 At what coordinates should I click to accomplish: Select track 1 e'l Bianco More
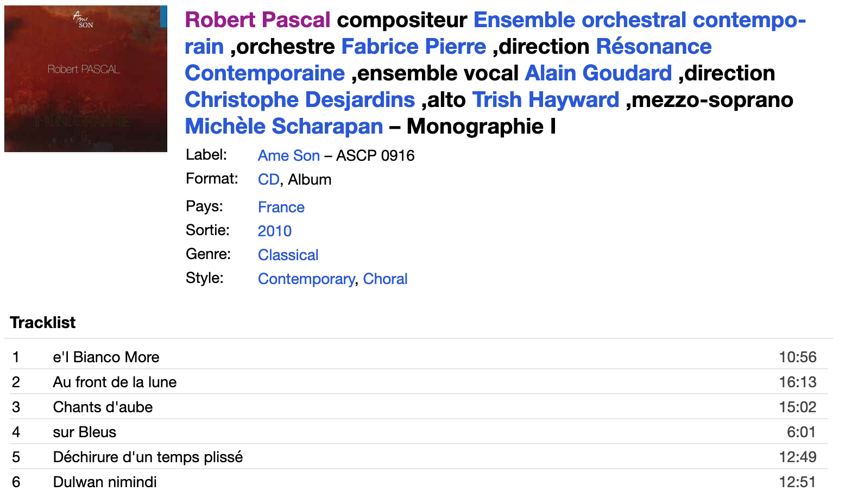point(106,357)
